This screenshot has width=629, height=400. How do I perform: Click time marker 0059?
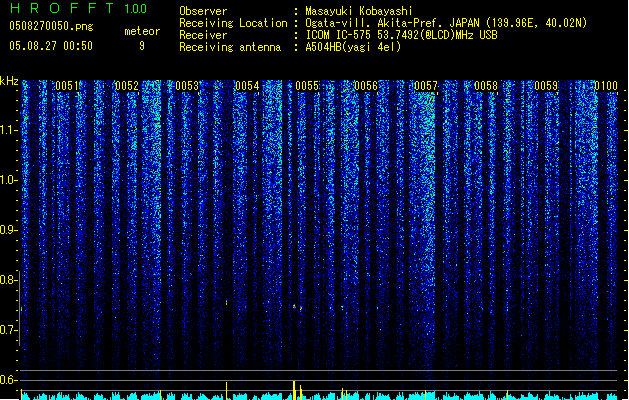[546, 86]
